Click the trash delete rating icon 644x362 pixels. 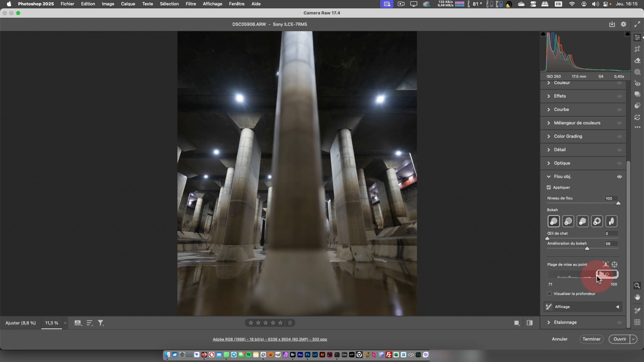pyautogui.click(x=290, y=323)
